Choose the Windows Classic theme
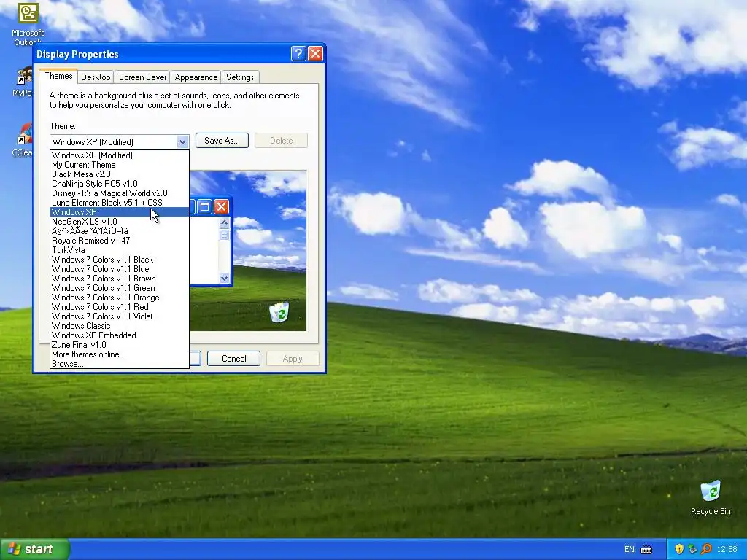This screenshot has width=747, height=560. [x=119, y=326]
